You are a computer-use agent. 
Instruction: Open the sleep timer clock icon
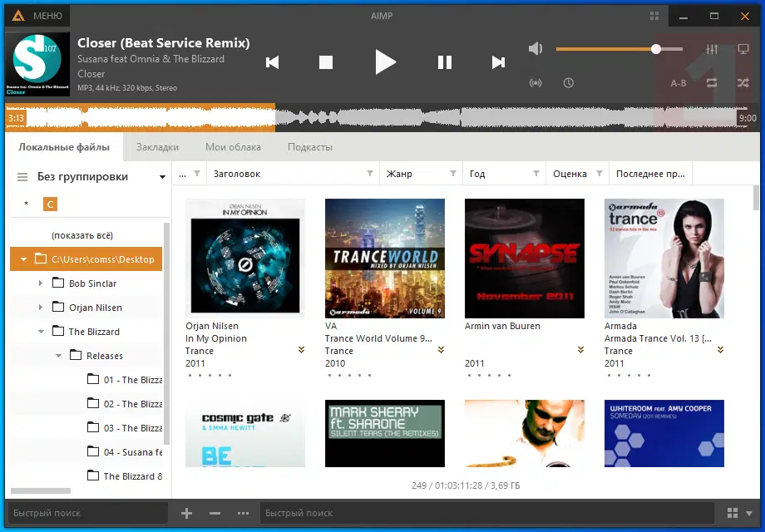[569, 83]
